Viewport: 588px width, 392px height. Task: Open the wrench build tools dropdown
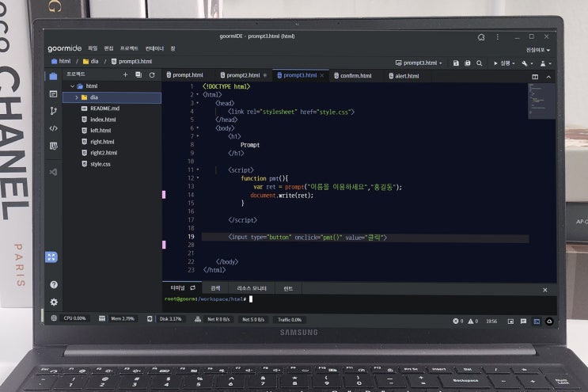pyautogui.click(x=527, y=63)
